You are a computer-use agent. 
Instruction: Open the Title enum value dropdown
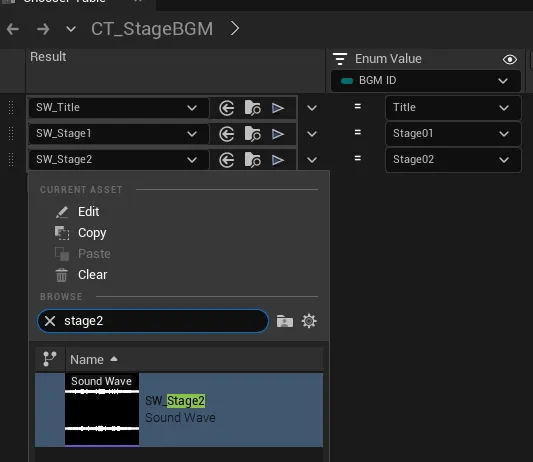click(x=453, y=108)
